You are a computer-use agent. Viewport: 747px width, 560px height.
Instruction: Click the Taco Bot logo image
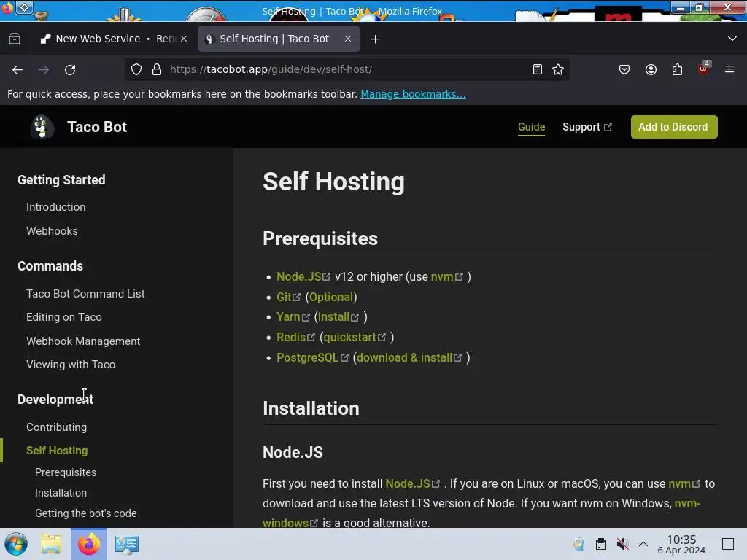click(42, 127)
